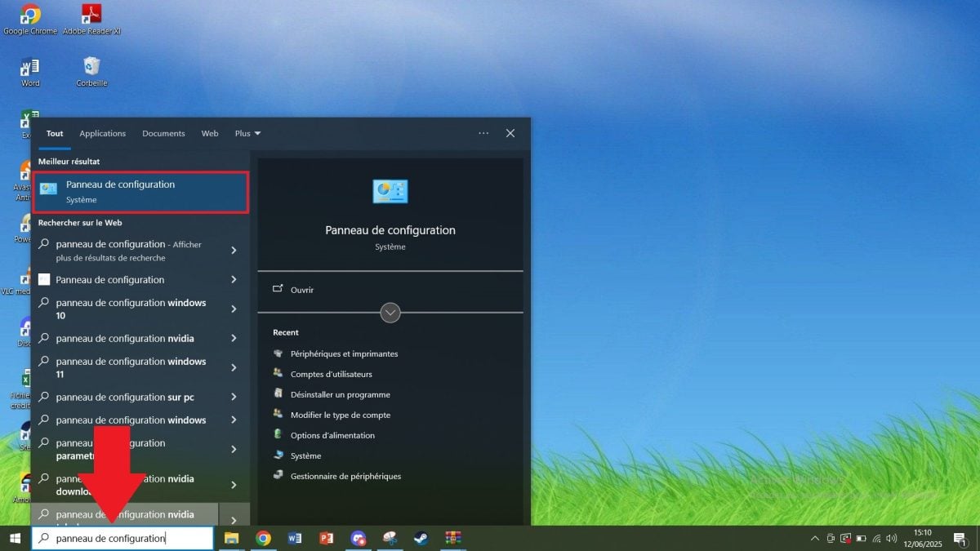Open Steam from the taskbar
980x551 pixels.
[421, 538]
